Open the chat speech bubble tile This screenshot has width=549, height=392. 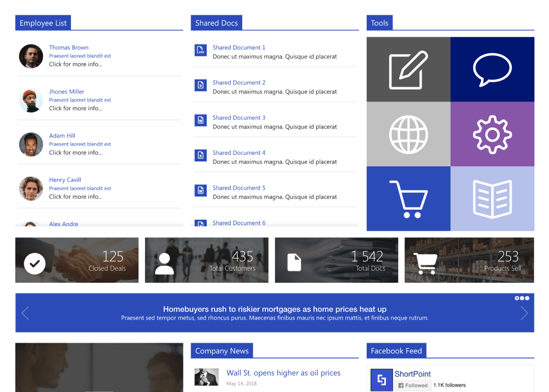click(x=492, y=69)
